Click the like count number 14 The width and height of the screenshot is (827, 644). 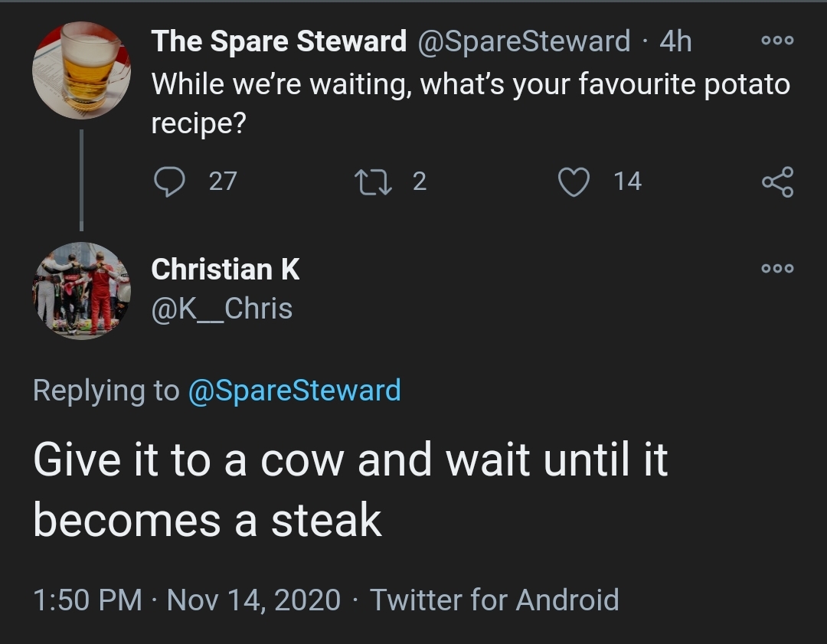[x=627, y=181]
